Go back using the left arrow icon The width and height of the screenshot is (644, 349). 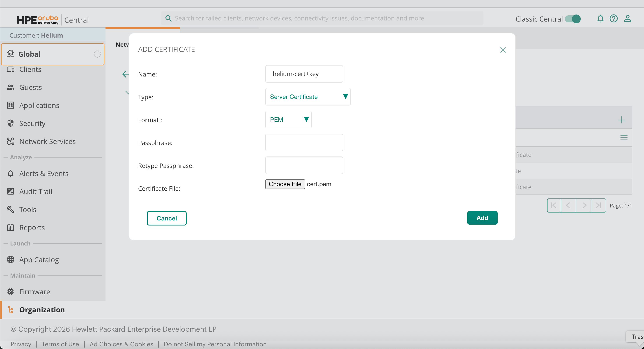pyautogui.click(x=126, y=74)
